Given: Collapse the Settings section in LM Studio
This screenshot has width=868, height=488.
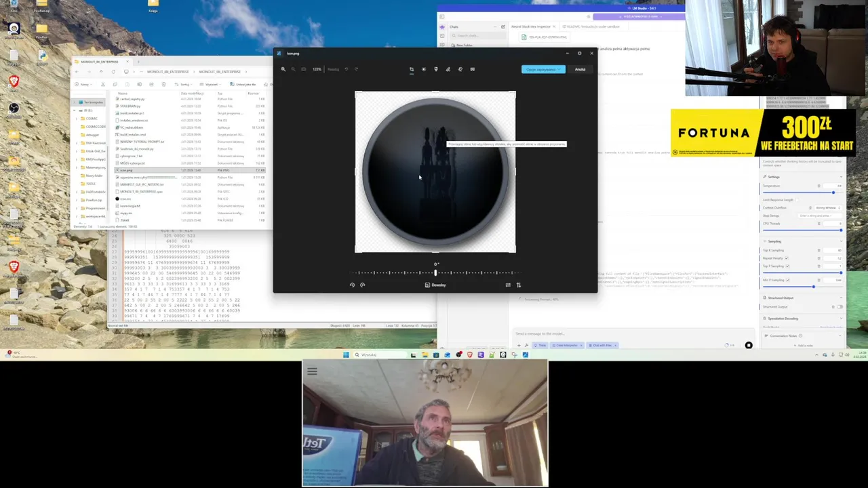Looking at the screenshot, I should click(x=841, y=177).
